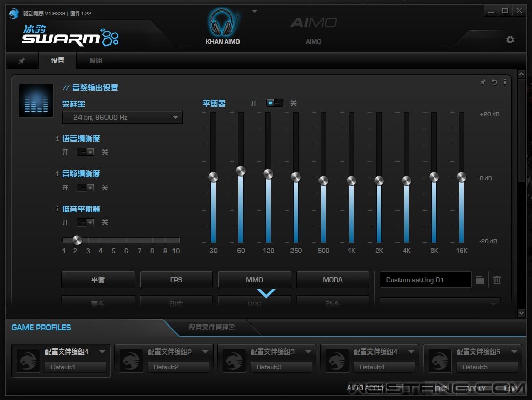Screen dimensions: 532x400
Task: Click the 60 Hz equalizer slider knob
Action: 241,171
